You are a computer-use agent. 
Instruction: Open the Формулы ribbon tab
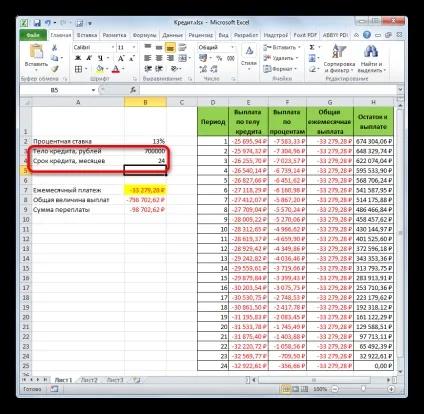pos(144,35)
